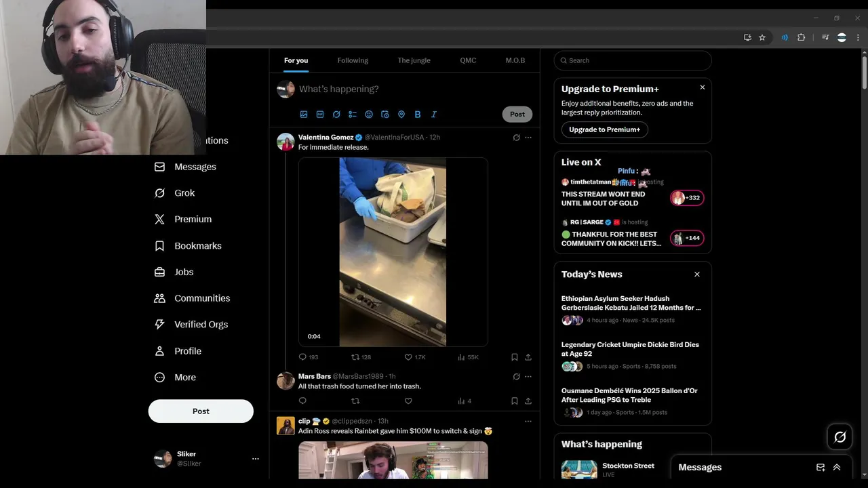Viewport: 868px width, 488px height.
Task: Reply to Valentina Gomez's post
Action: pos(309,357)
